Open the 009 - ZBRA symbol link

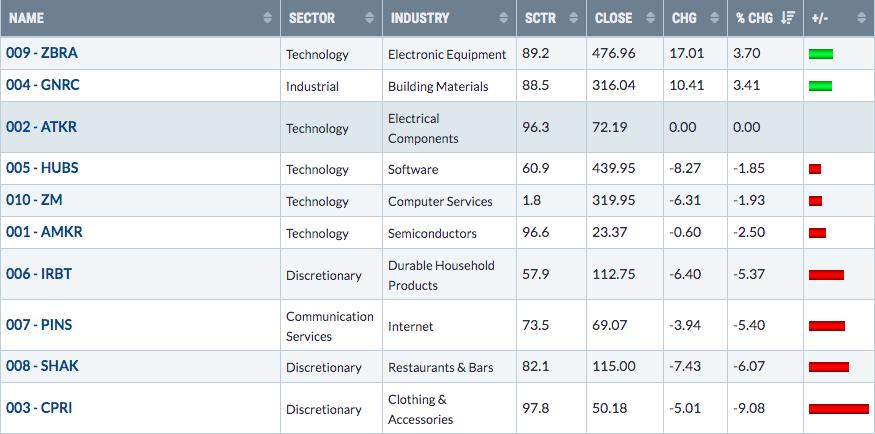tap(42, 53)
